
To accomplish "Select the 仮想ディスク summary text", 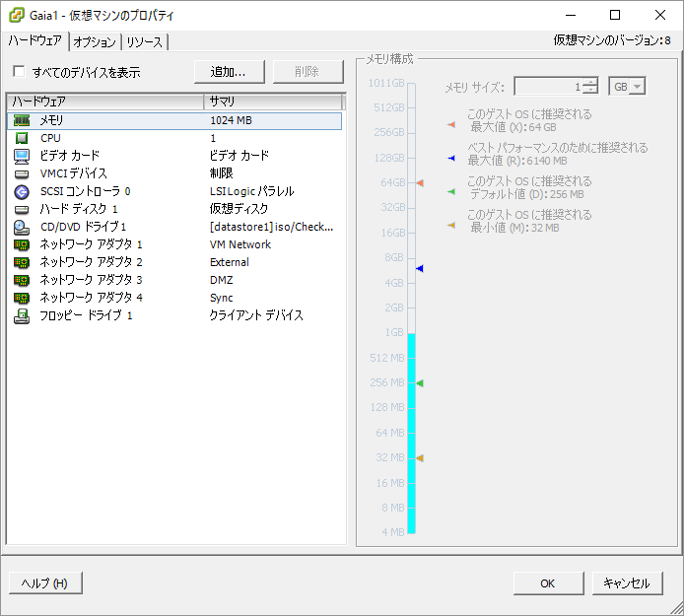I will (x=239, y=209).
